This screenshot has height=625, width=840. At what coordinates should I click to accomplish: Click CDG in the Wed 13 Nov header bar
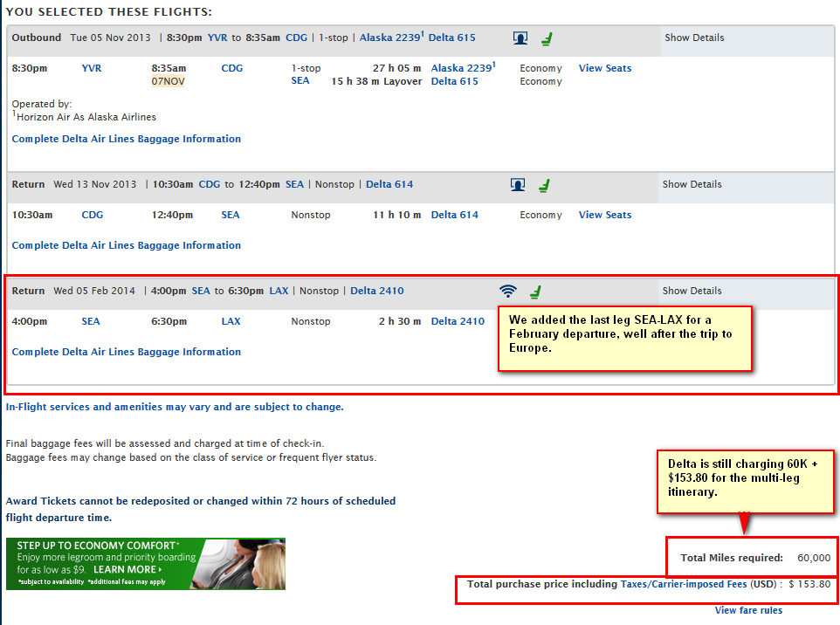pos(210,184)
